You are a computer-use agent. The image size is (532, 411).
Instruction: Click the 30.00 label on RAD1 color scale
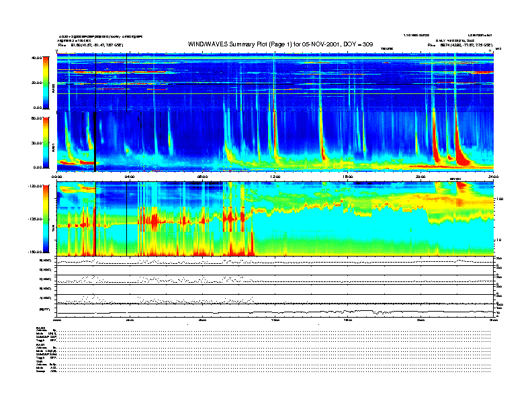(x=36, y=143)
